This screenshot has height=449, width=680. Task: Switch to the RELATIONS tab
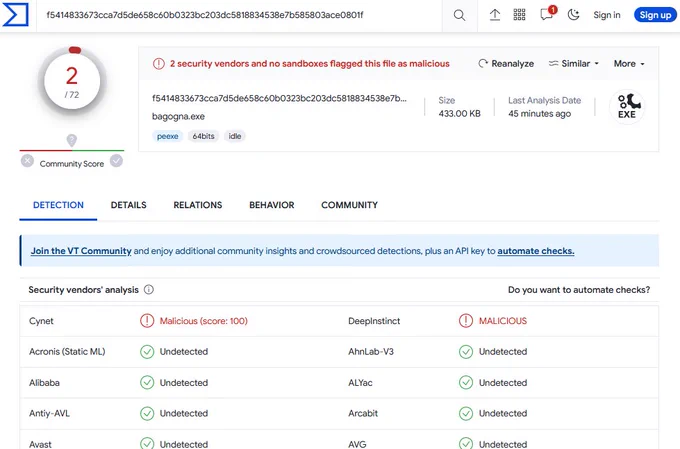tap(198, 205)
